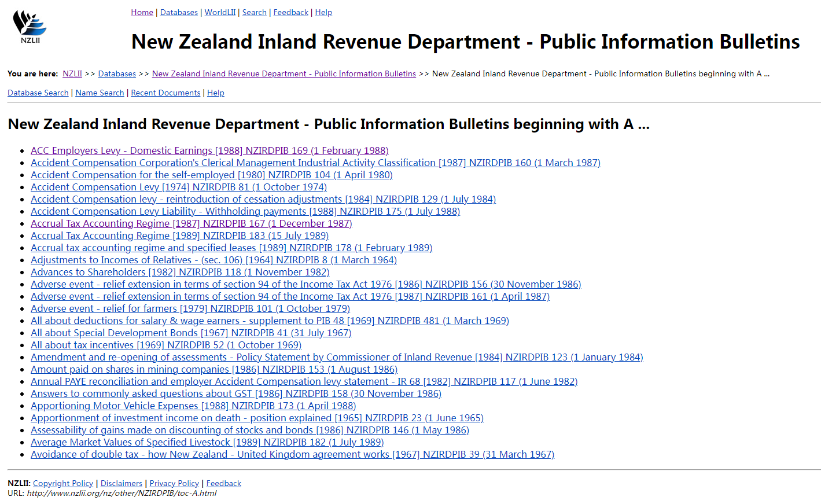Open the Home link in top navigation
Viewport: 821px width, 504px height.
pyautogui.click(x=142, y=12)
